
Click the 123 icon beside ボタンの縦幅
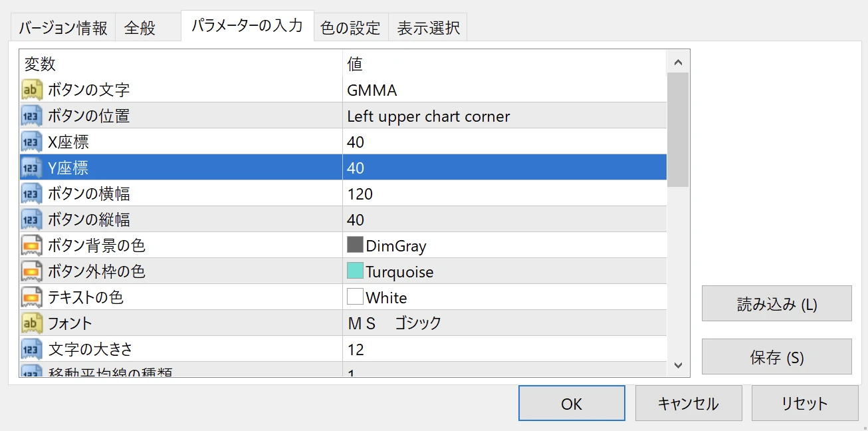point(30,219)
